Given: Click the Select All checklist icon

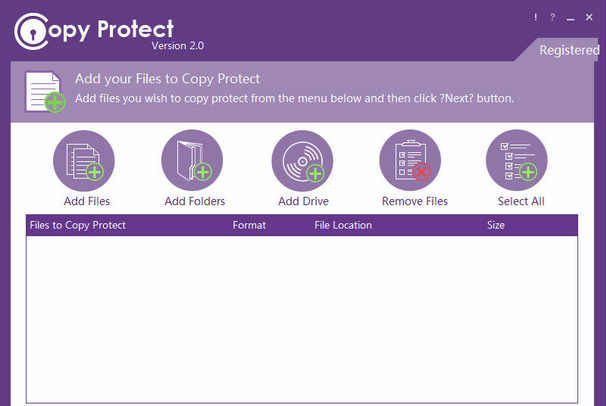Looking at the screenshot, I should (517, 161).
